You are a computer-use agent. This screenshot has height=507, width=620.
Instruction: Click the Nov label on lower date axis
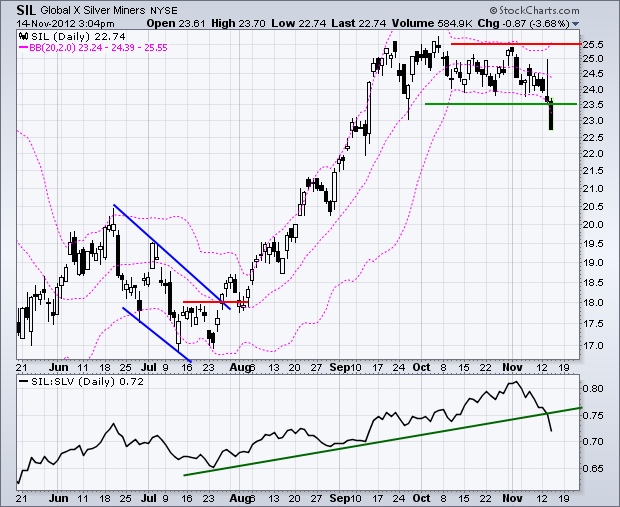tap(512, 498)
